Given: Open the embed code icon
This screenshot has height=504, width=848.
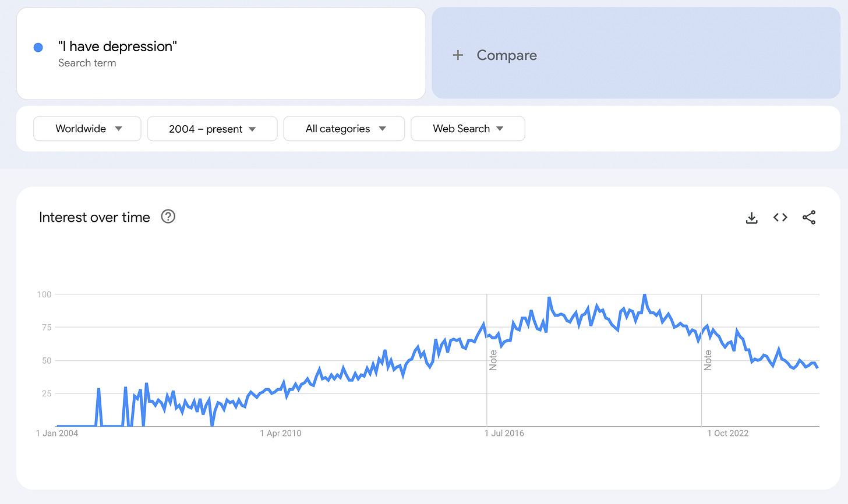Looking at the screenshot, I should (x=780, y=217).
